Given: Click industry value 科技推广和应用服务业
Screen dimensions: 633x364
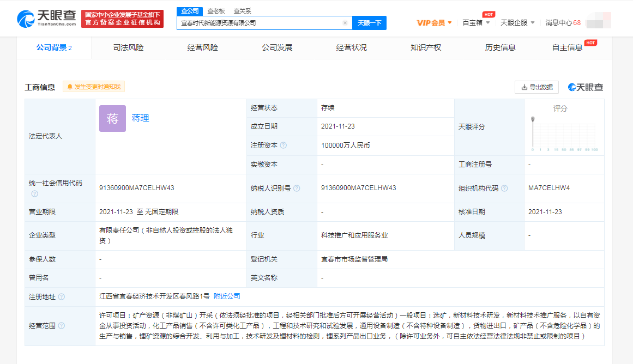Looking at the screenshot, I should 354,235.
